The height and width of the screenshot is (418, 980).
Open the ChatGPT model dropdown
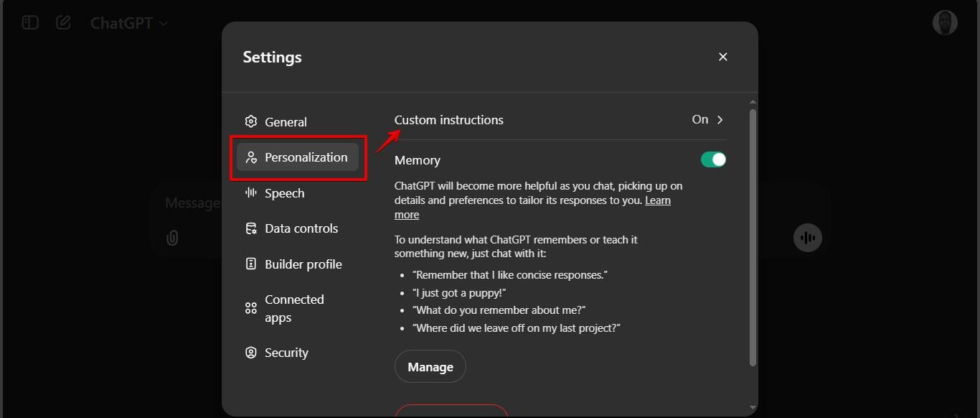129,23
